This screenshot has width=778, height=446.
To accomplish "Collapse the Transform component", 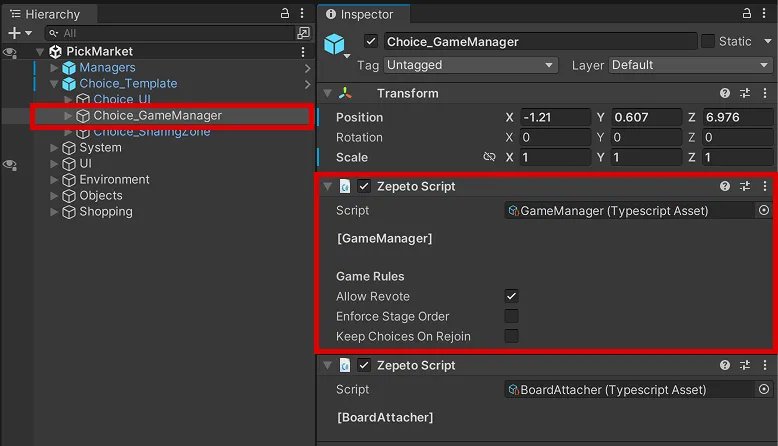I will (327, 93).
